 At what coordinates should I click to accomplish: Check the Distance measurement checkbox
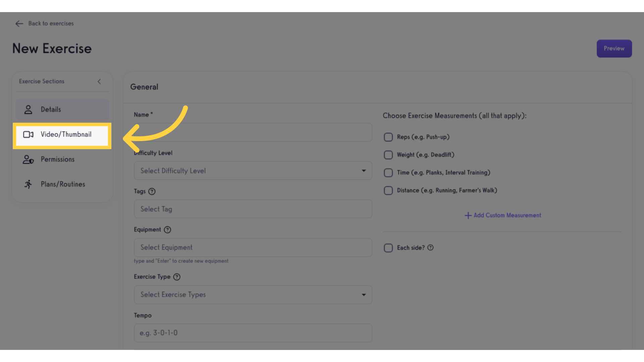point(388,190)
